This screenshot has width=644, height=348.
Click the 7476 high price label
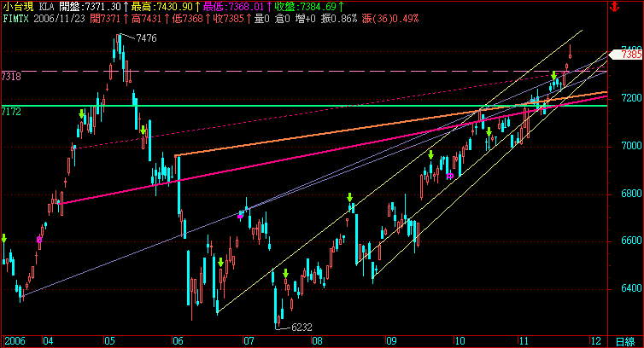[147, 38]
